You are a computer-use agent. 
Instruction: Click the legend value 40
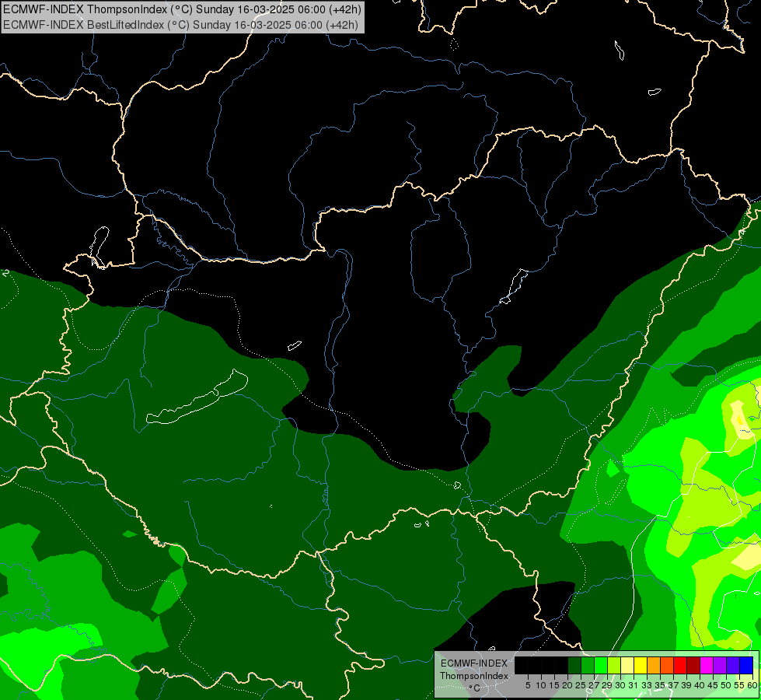point(700,685)
